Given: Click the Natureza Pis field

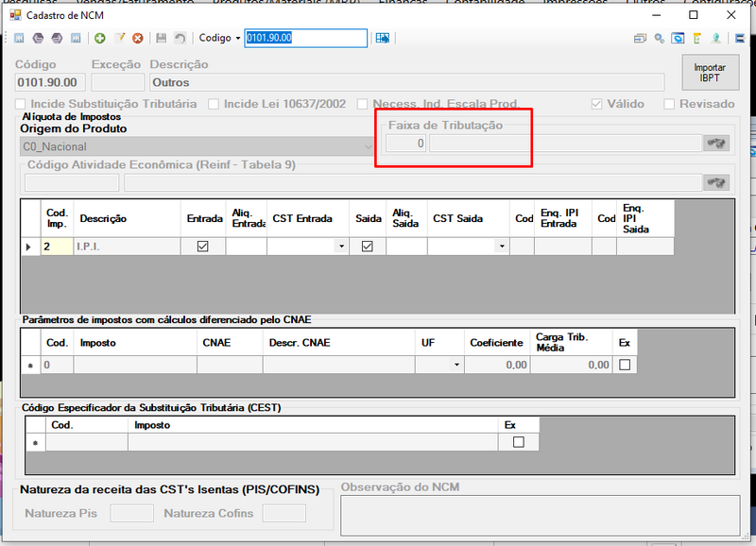Looking at the screenshot, I should 131,513.
